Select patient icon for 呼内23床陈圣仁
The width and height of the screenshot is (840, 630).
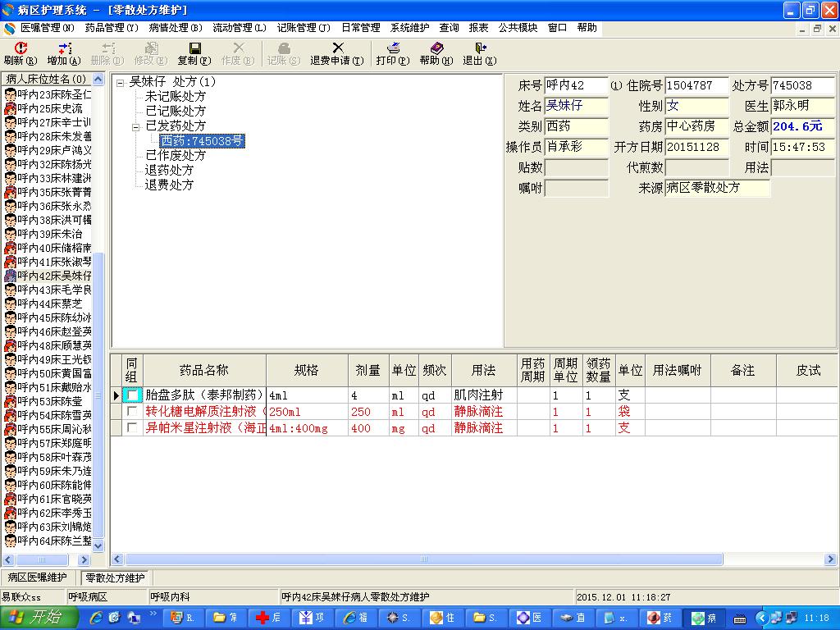click(10, 95)
